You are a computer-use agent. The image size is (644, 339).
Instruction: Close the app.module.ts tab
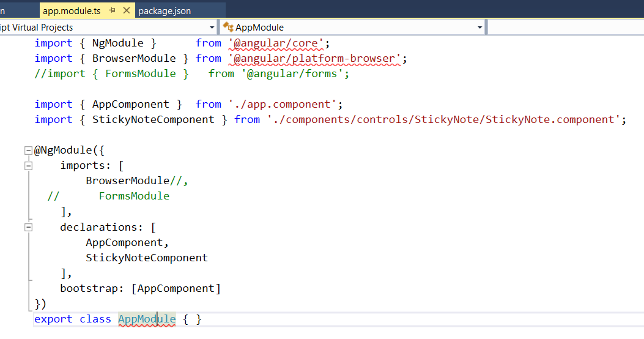point(127,10)
